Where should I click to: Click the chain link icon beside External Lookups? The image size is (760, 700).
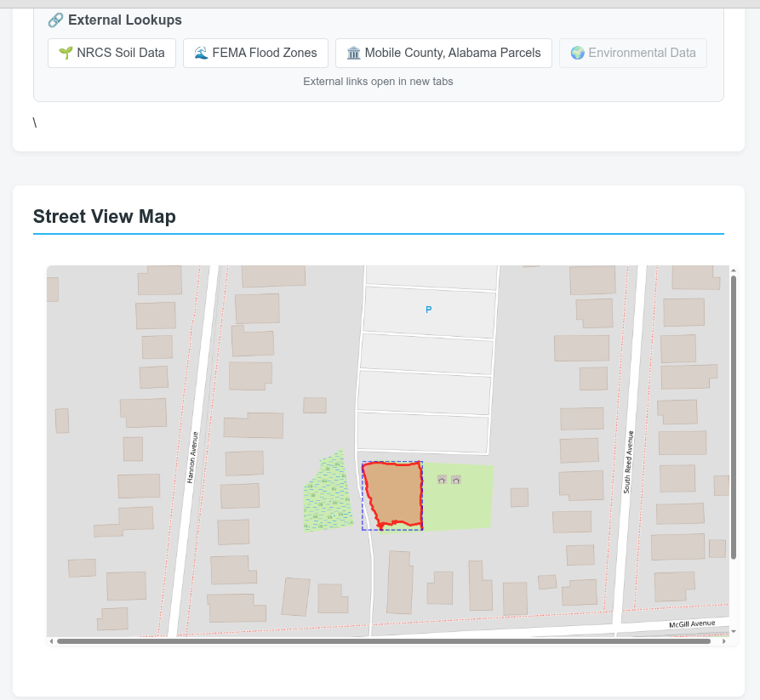[55, 20]
